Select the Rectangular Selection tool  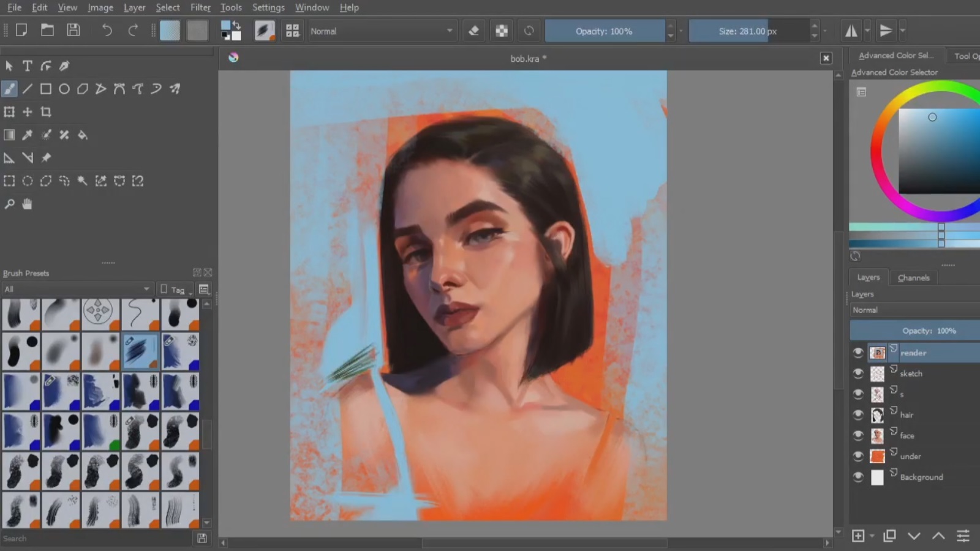point(9,181)
